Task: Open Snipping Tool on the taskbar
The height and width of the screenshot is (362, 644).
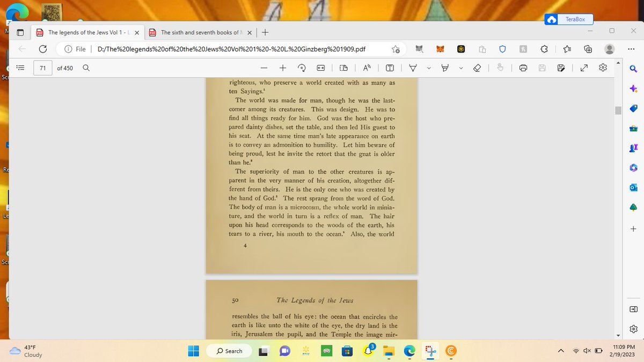Action: [x=430, y=351]
